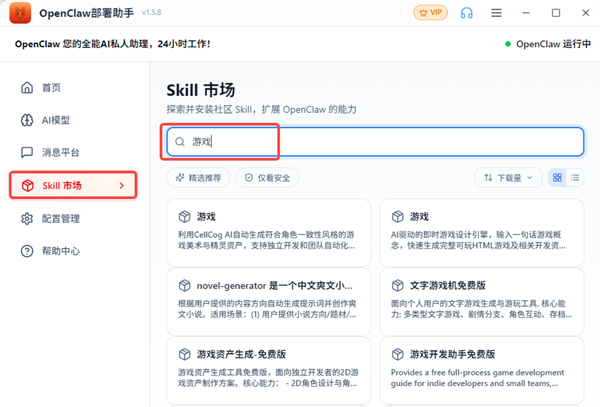Click the gear icon beside 配置管理

[27, 219]
